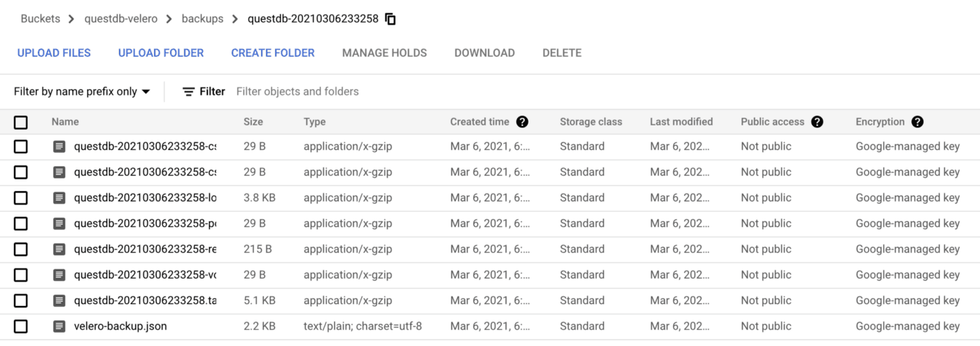Open the Filter by name prefix dropdown
The height and width of the screenshot is (346, 980).
tap(82, 92)
